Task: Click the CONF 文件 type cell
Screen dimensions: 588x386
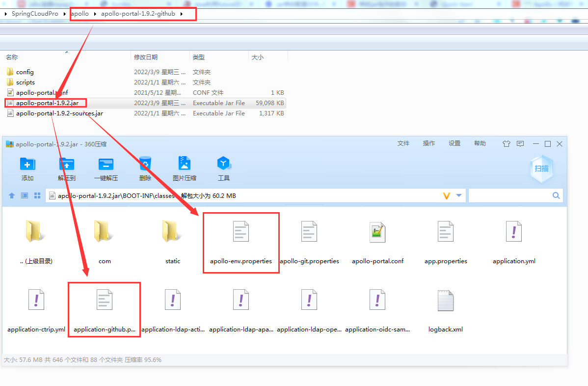Action: 208,93
